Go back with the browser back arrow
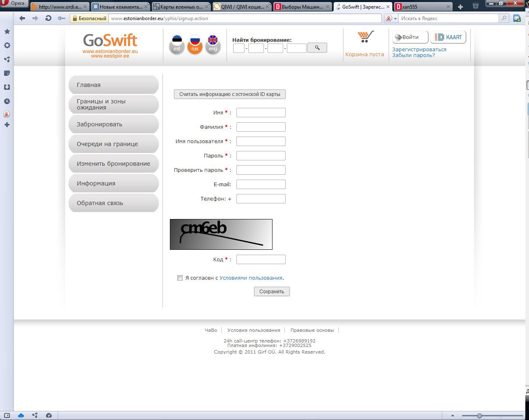The width and height of the screenshot is (529, 420). point(22,18)
